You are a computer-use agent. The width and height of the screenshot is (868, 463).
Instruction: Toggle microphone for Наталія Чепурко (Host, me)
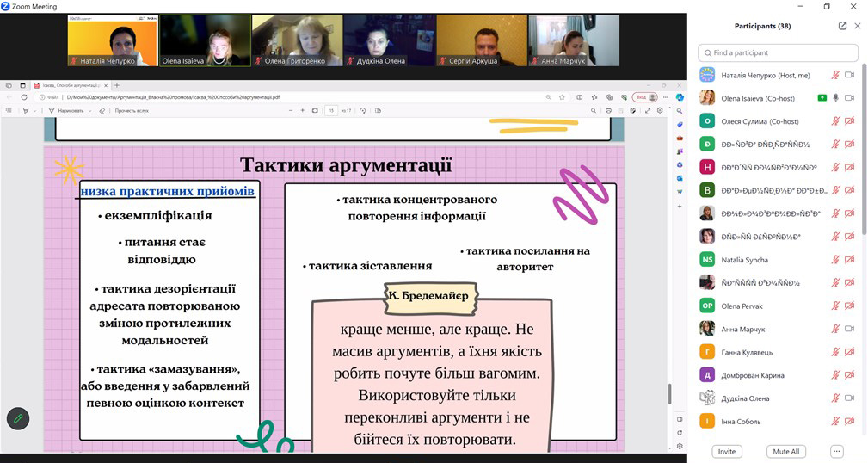(x=836, y=75)
